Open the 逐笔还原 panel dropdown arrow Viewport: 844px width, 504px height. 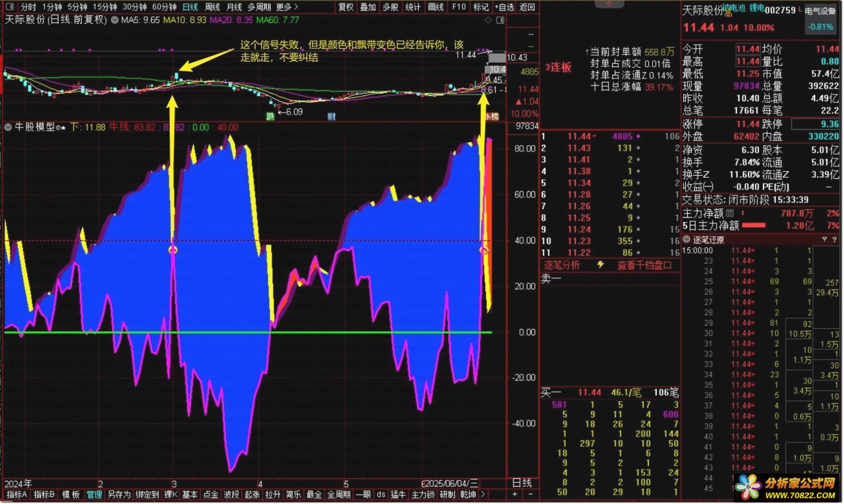tap(687, 240)
